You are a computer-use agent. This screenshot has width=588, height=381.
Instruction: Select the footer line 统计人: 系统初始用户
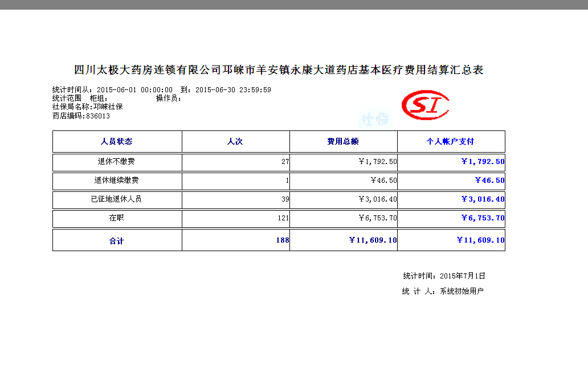coord(443,291)
